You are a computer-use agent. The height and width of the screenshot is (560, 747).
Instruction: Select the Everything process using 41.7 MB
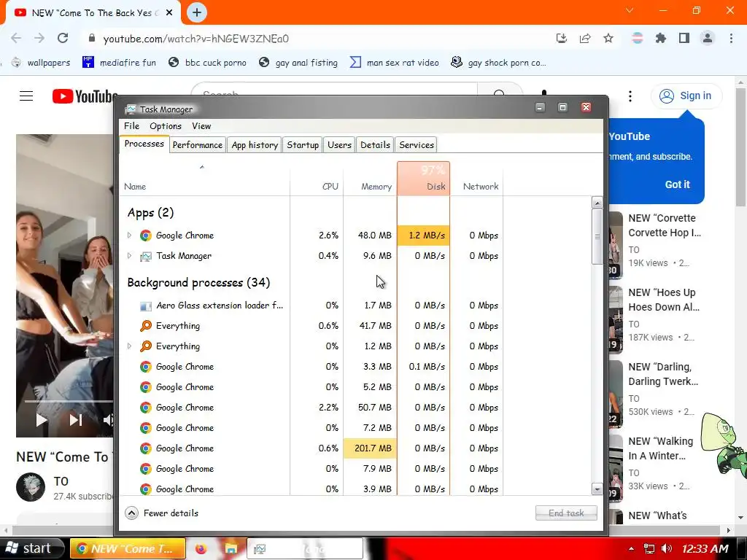311,326
